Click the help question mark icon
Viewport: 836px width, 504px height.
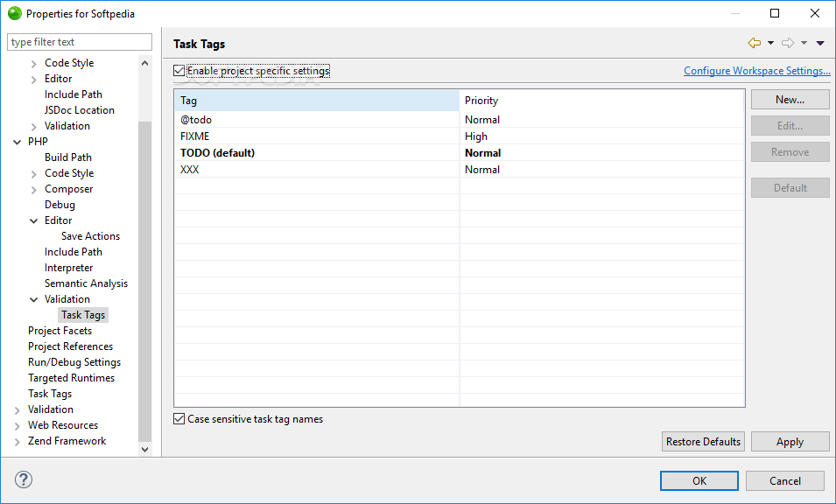pos(24,479)
